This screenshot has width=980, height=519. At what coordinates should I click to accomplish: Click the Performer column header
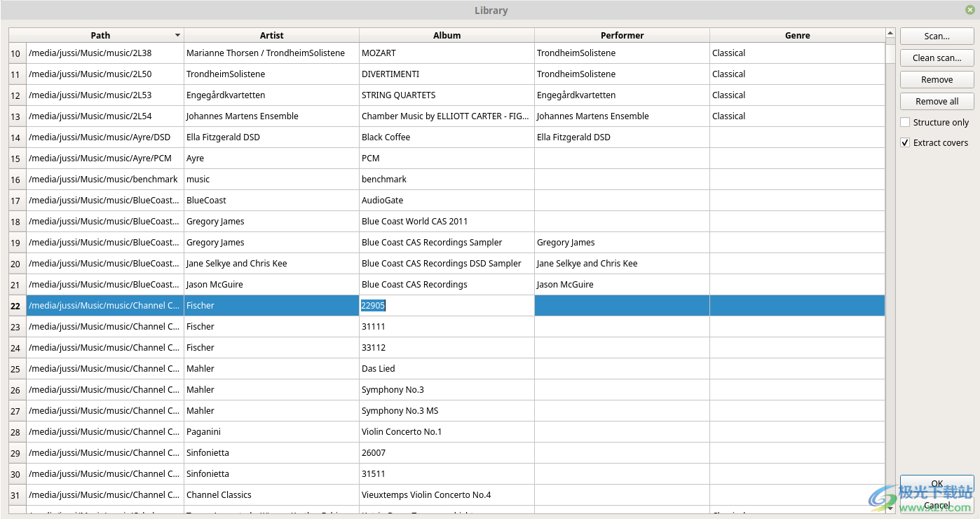point(622,36)
